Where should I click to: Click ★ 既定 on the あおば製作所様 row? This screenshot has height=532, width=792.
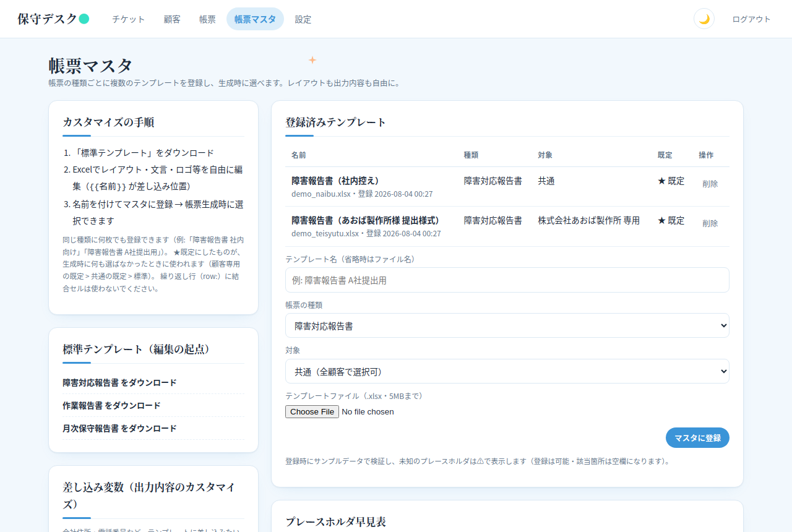671,221
